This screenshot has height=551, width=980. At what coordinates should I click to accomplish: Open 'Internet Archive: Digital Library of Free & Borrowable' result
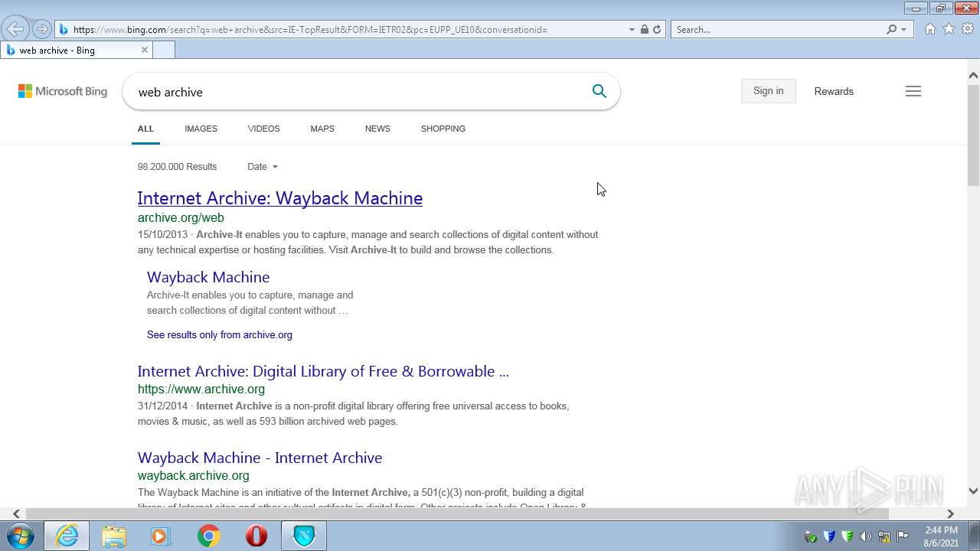tap(323, 371)
